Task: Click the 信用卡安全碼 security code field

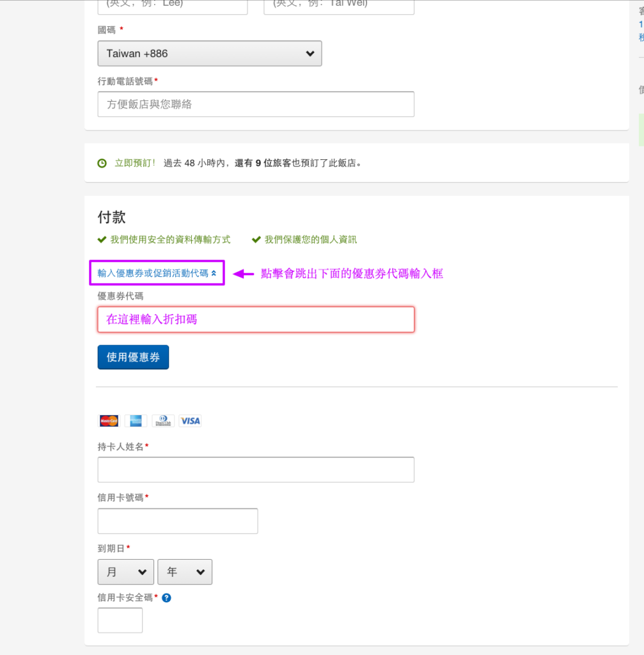Action: tap(120, 620)
